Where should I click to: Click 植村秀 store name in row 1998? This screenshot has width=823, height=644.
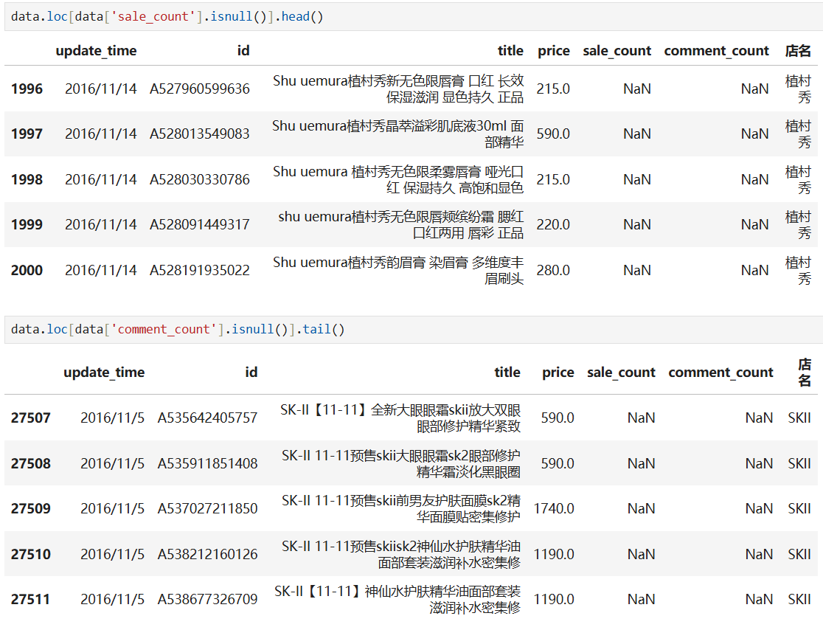point(798,179)
